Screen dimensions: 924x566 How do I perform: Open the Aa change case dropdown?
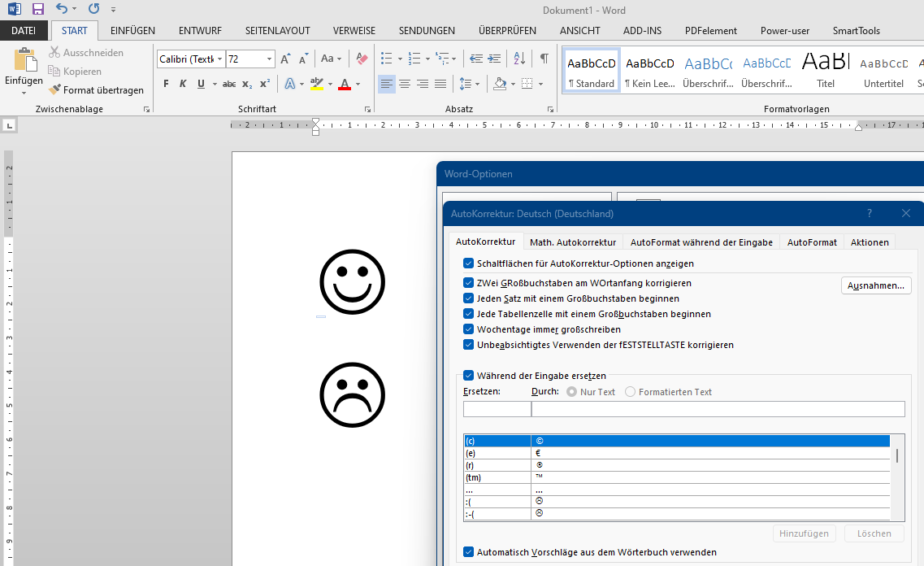point(332,59)
